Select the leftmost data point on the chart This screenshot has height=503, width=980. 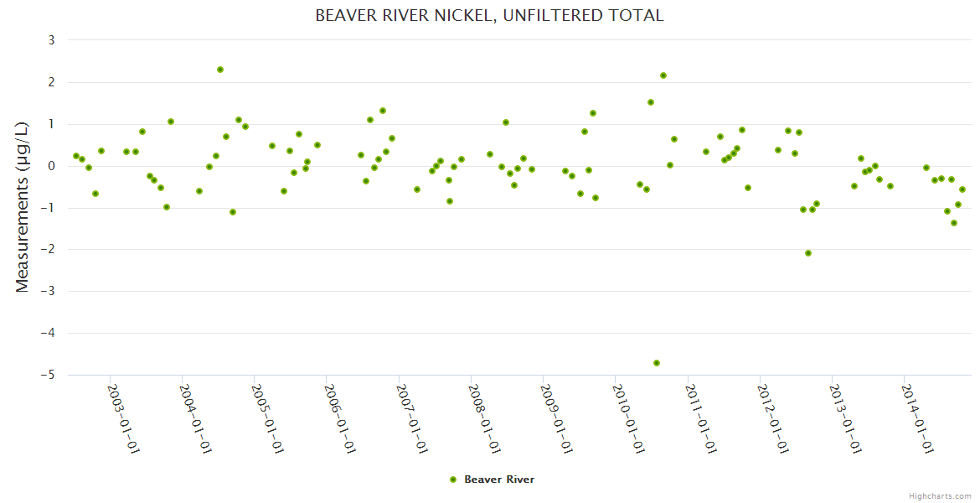tap(76, 156)
